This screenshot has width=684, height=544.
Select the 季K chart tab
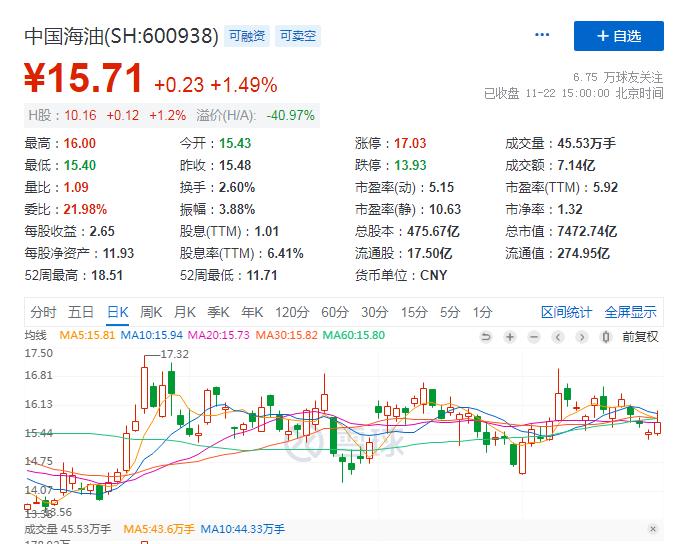pyautogui.click(x=218, y=312)
